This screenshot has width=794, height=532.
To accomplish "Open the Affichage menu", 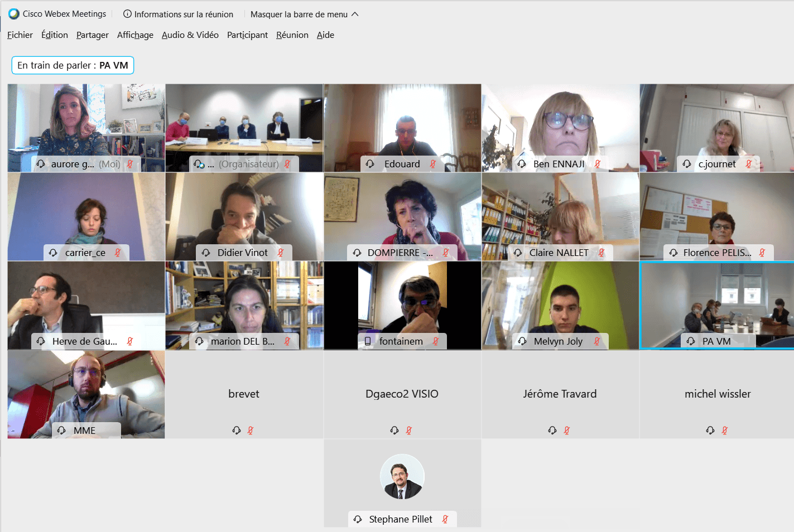I will click(x=135, y=35).
